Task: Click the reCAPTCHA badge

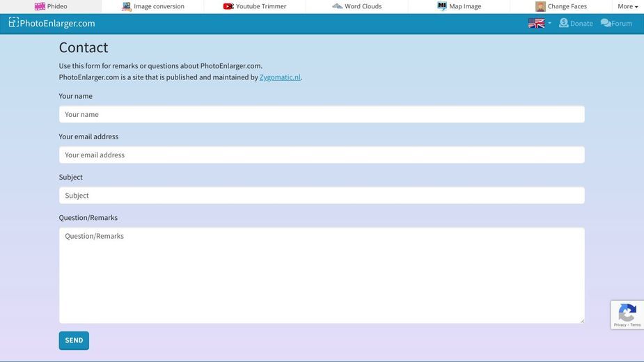Action: pyautogui.click(x=627, y=315)
